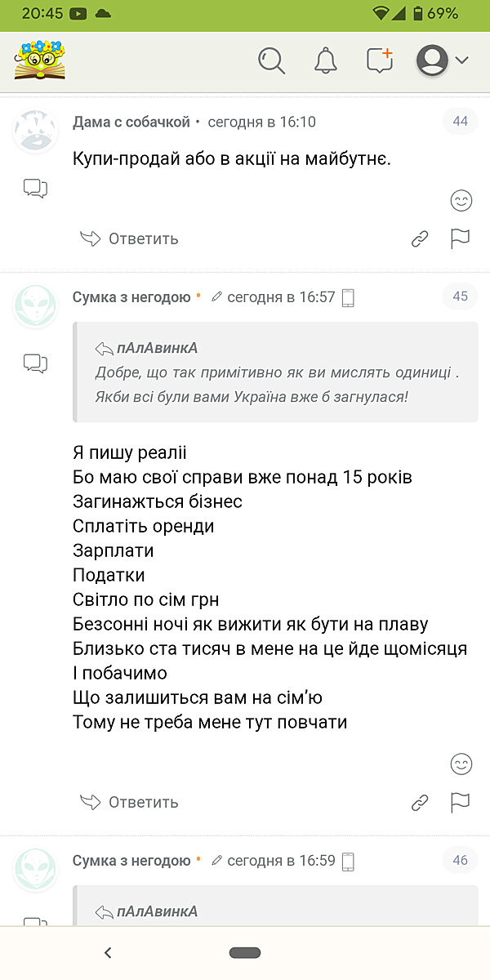Report comment 45 with flag icon
Screen dimensions: 490x980
(461, 803)
